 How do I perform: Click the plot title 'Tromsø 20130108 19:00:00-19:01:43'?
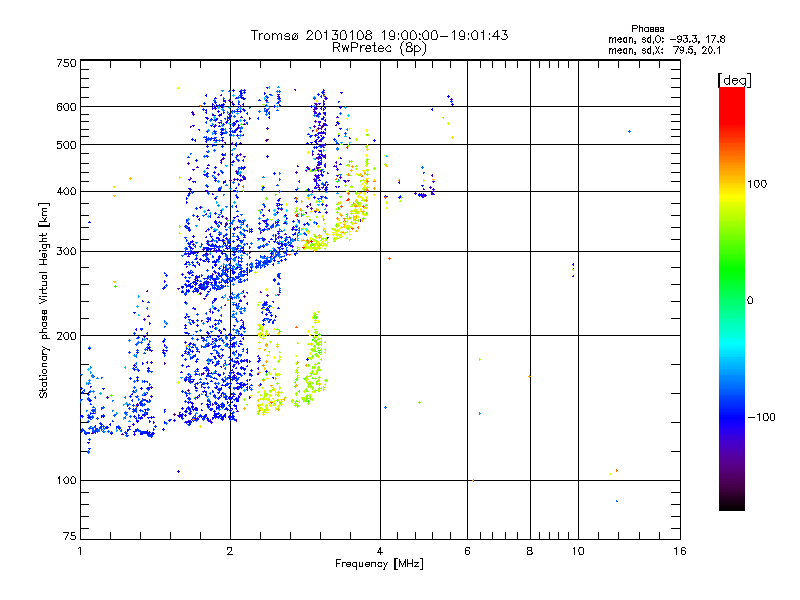click(379, 35)
